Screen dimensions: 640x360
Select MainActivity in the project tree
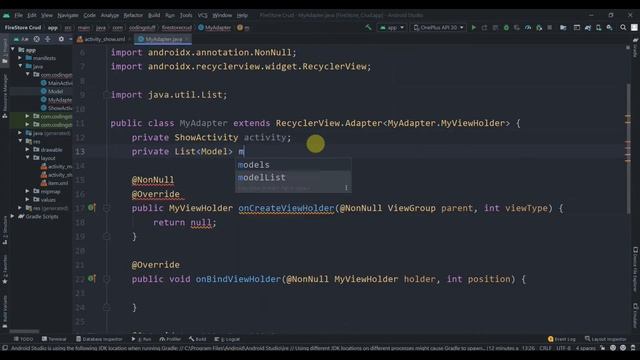(56, 83)
